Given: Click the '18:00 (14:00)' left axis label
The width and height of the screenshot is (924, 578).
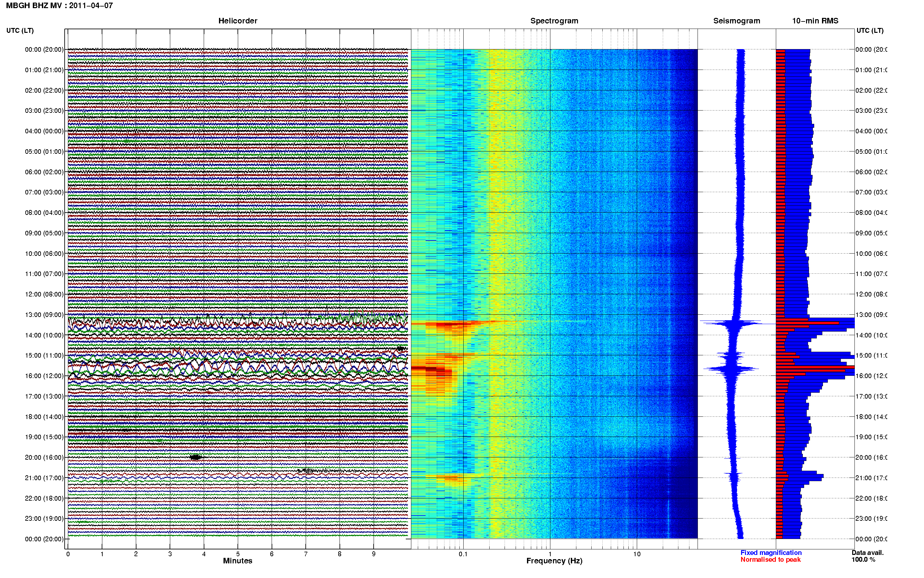Looking at the screenshot, I should coord(44,417).
